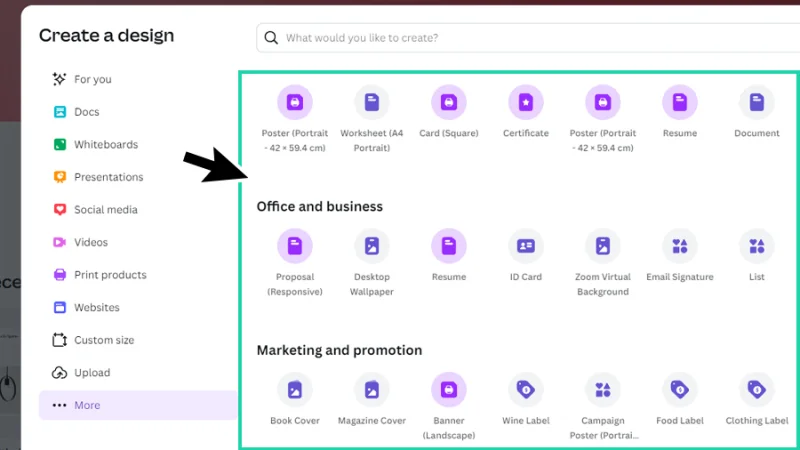
Task: Go to the Print products category
Action: (109, 275)
